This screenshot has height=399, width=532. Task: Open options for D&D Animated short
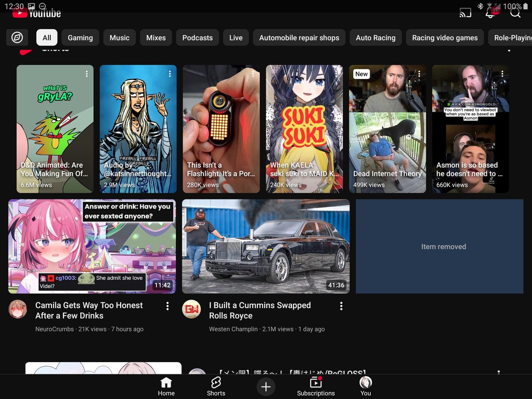(86, 74)
